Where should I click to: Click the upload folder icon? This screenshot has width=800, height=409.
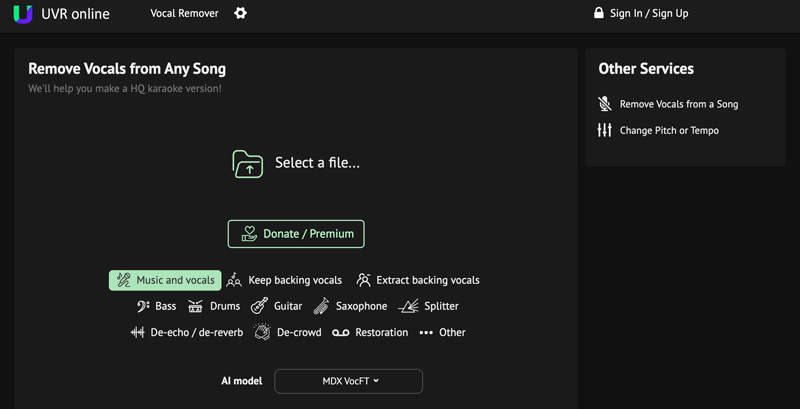tap(248, 164)
